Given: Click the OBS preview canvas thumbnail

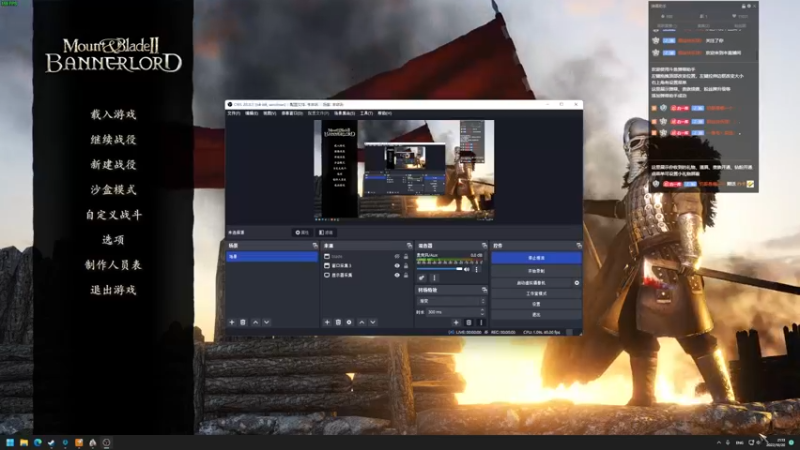Looking at the screenshot, I should pos(404,170).
